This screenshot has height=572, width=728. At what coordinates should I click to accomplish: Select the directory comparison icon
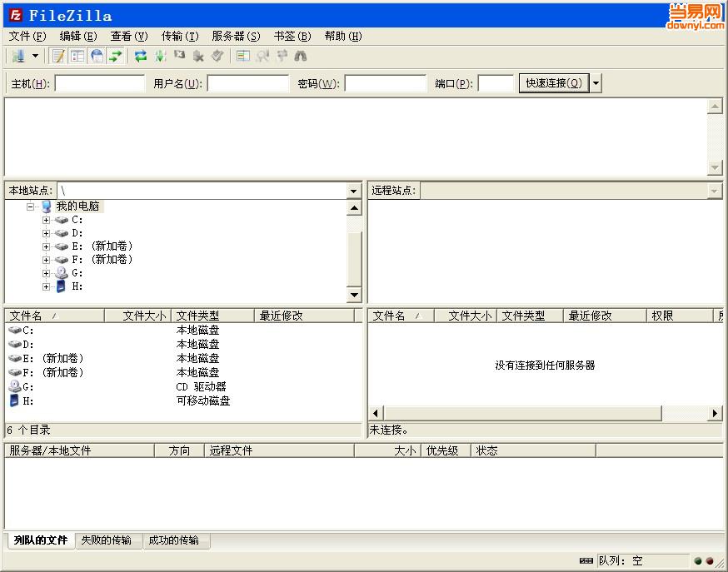click(242, 56)
